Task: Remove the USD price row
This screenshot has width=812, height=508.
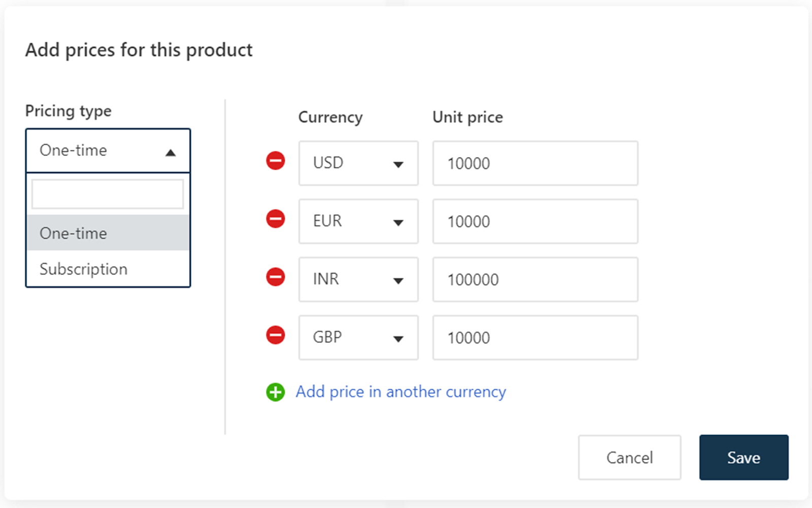Action: pyautogui.click(x=276, y=161)
